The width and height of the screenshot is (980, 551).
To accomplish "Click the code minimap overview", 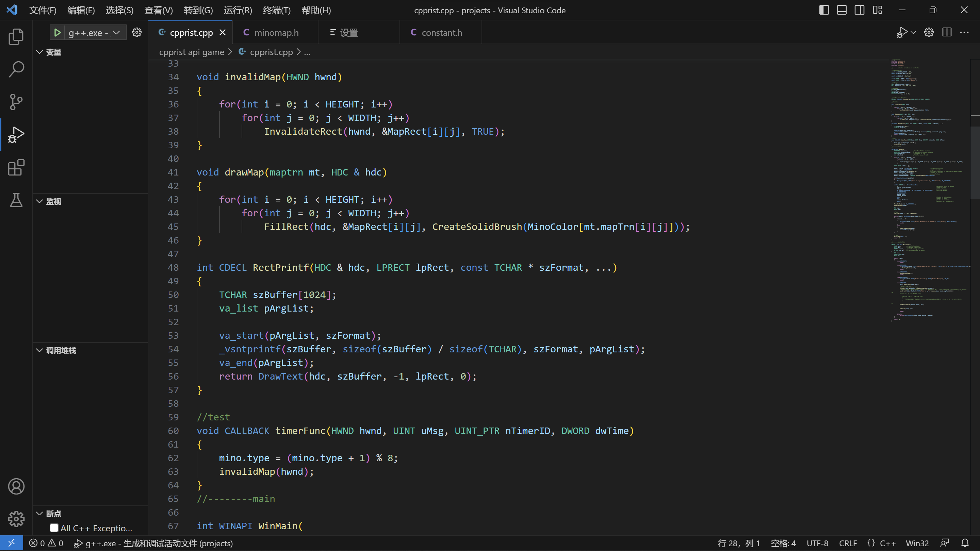I will [x=930, y=190].
